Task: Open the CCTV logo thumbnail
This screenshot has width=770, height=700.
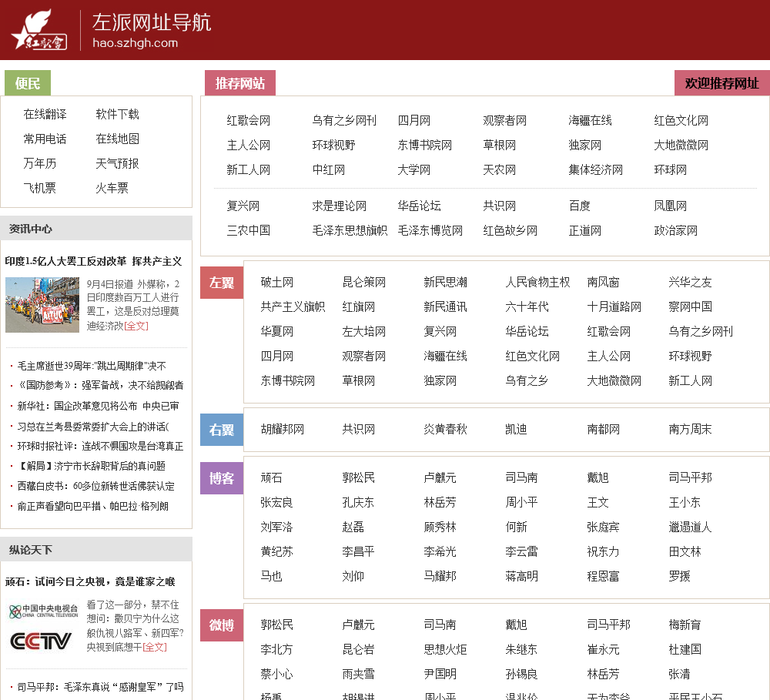Action: pyautogui.click(x=42, y=628)
